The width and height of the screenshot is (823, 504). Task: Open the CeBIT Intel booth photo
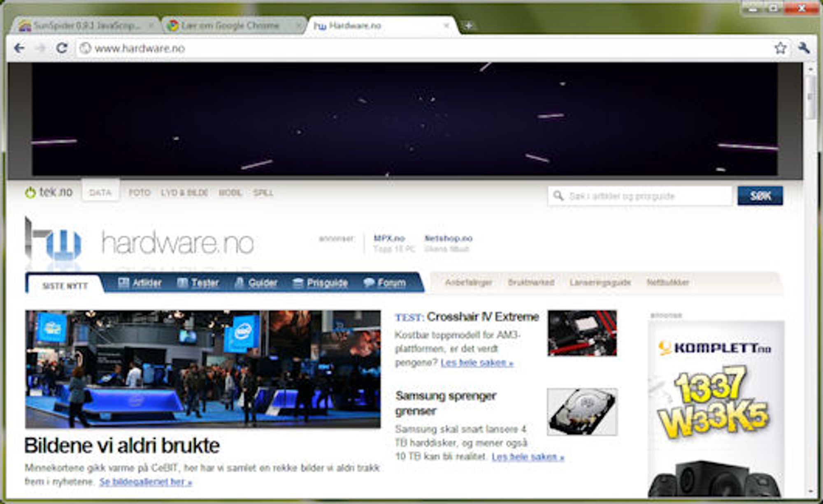(x=203, y=369)
